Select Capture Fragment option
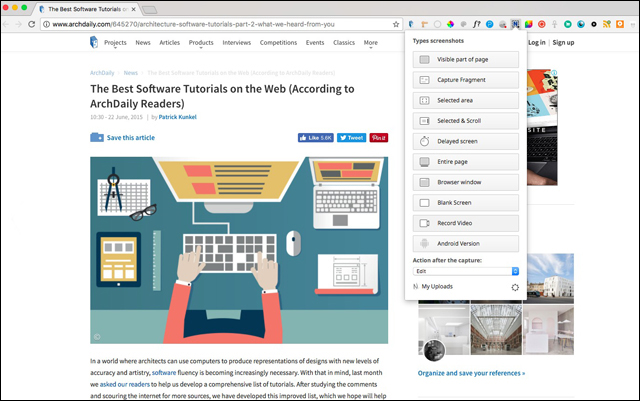This screenshot has height=401, width=640. point(465,80)
